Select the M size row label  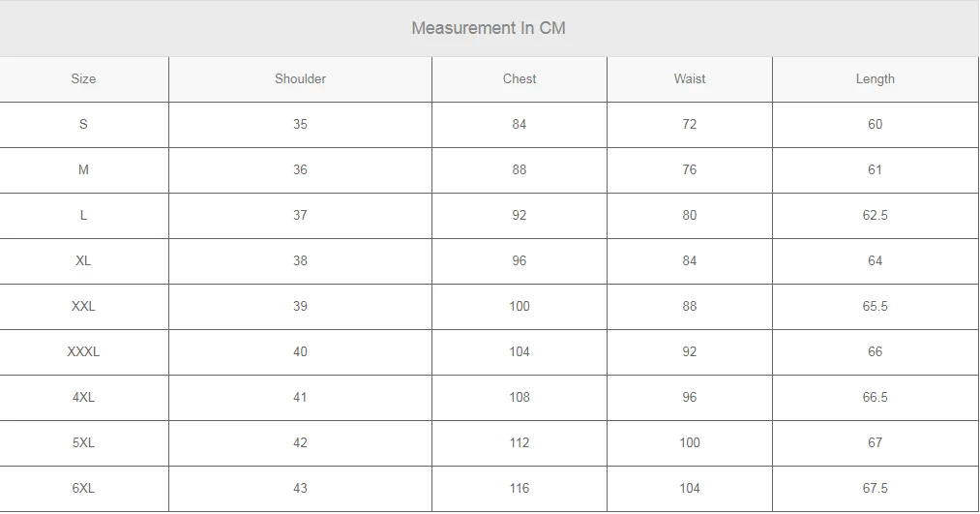click(x=83, y=170)
